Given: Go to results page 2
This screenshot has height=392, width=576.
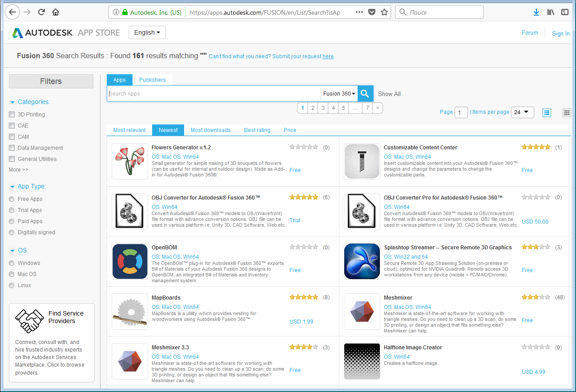Looking at the screenshot, I should [x=313, y=108].
